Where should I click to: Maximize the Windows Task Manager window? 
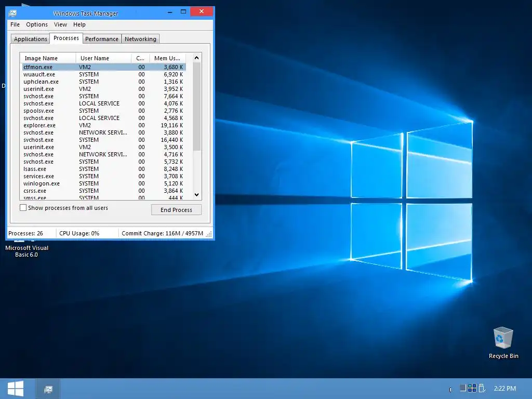(x=183, y=12)
